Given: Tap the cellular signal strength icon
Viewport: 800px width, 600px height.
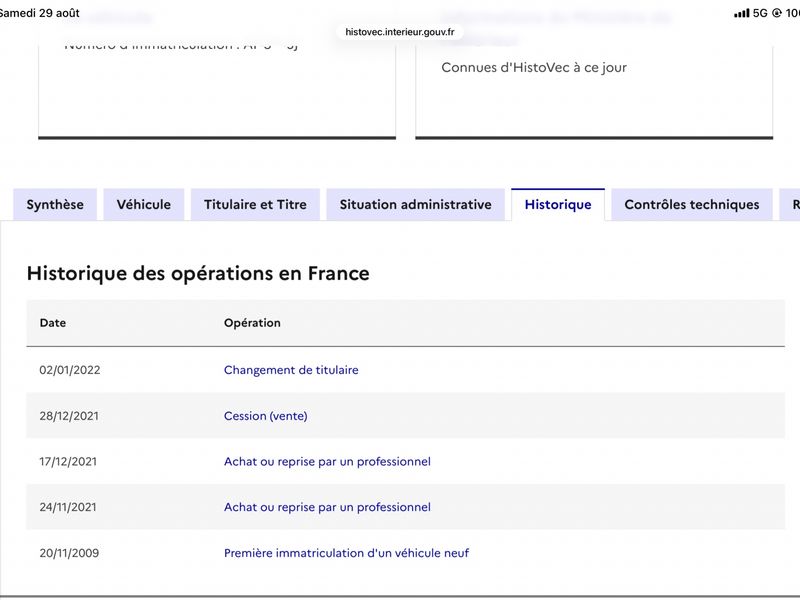Looking at the screenshot, I should [741, 13].
